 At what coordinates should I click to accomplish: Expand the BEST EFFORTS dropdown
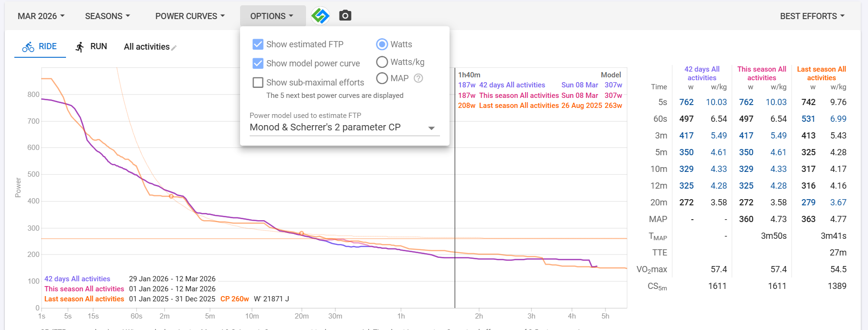[x=812, y=16]
